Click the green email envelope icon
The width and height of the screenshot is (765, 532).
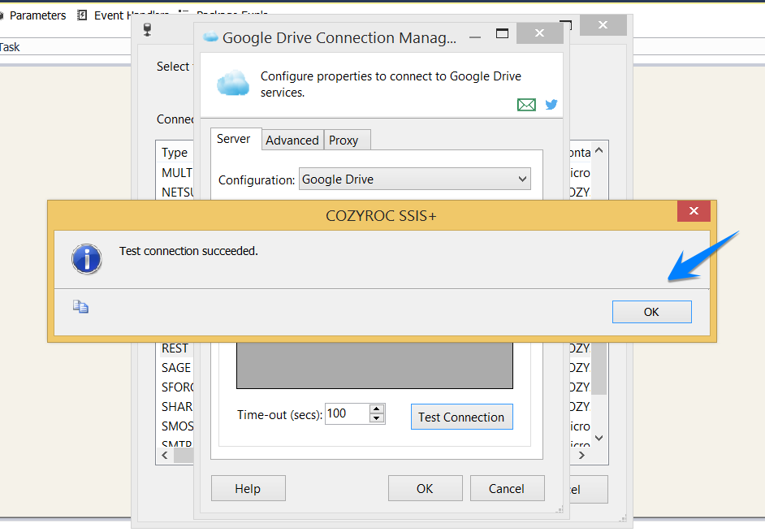(x=526, y=105)
